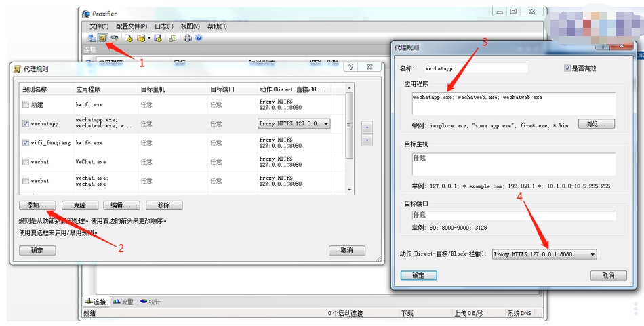Click the 应用程序 text box with wechatapp.exe

pos(514,104)
